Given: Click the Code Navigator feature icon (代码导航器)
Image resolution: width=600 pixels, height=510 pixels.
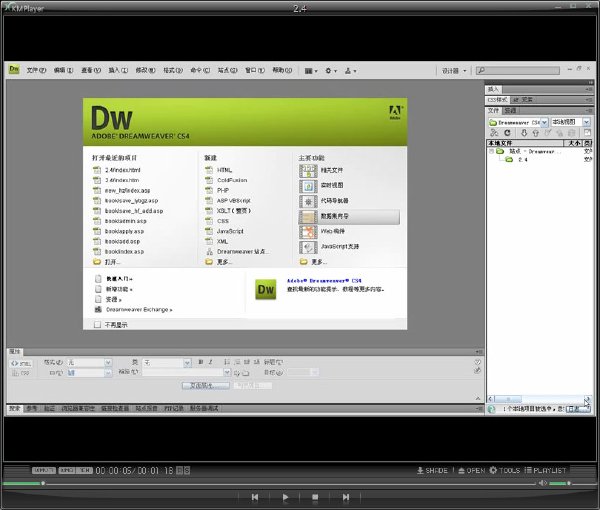Looking at the screenshot, I should (308, 202).
